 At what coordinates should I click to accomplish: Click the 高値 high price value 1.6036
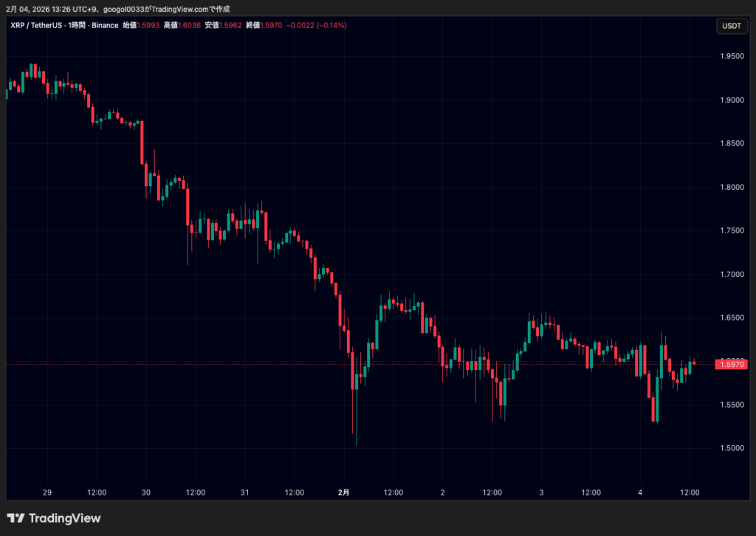(188, 25)
